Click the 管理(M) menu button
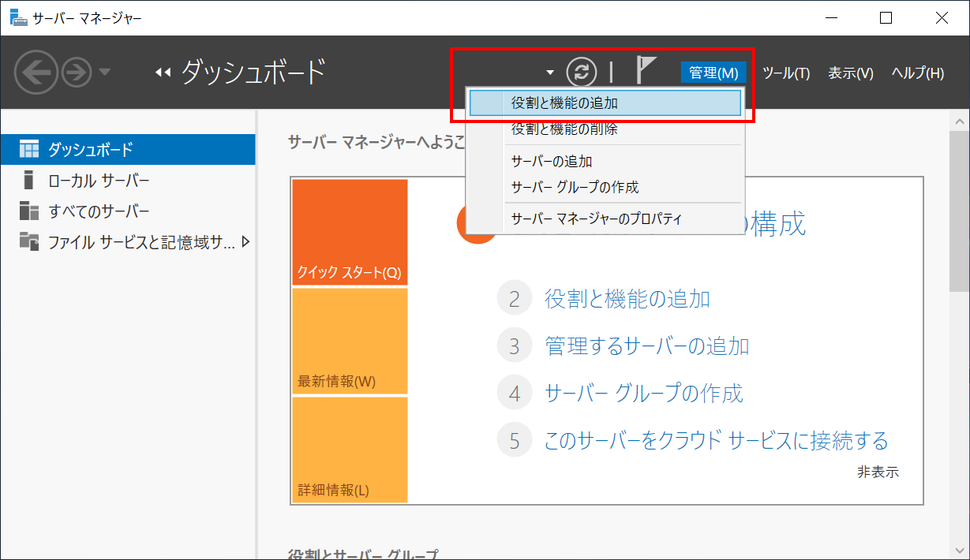Screen dimensions: 970x560 click(713, 73)
